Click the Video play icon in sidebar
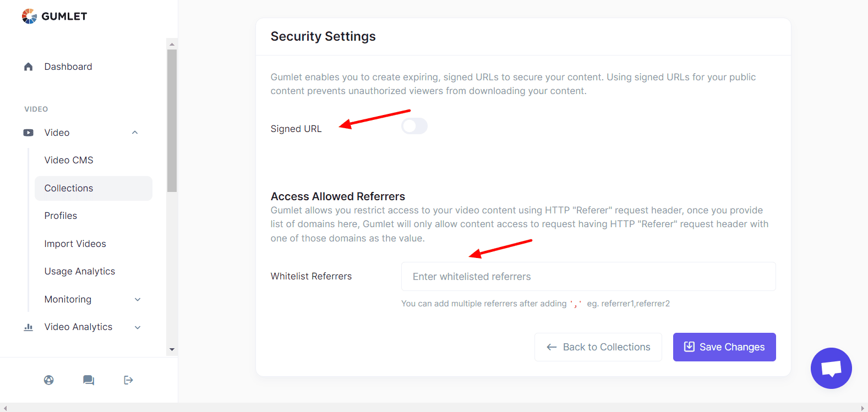The height and width of the screenshot is (412, 868). coord(29,133)
